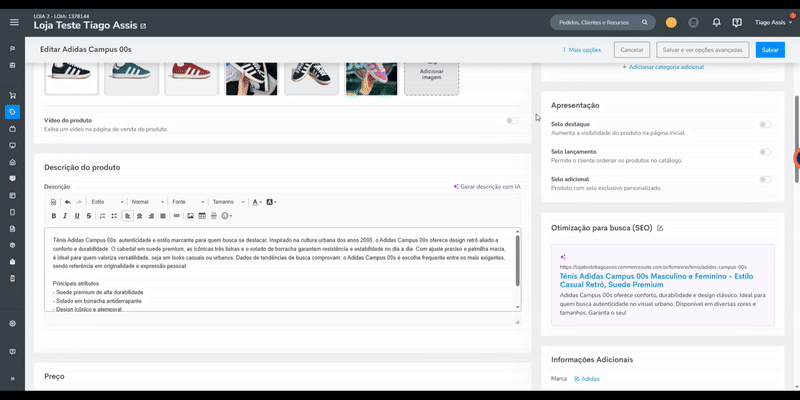The width and height of the screenshot is (800, 400).
Task: Apply bold formatting
Action: tap(54, 216)
